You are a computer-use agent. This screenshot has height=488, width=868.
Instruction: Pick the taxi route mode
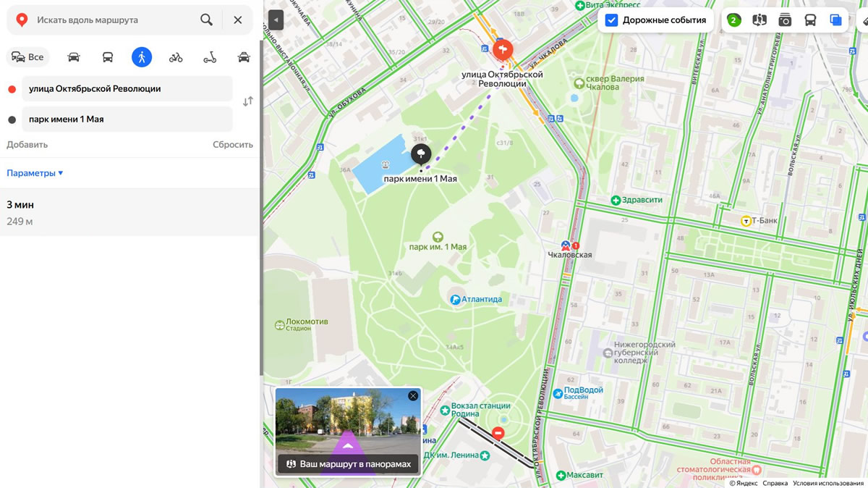(244, 57)
